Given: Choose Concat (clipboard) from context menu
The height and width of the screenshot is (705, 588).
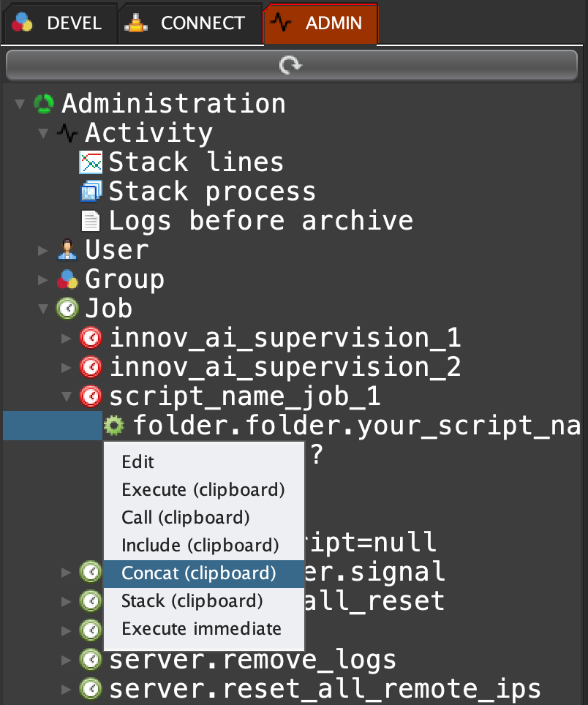Looking at the screenshot, I should pos(199,573).
